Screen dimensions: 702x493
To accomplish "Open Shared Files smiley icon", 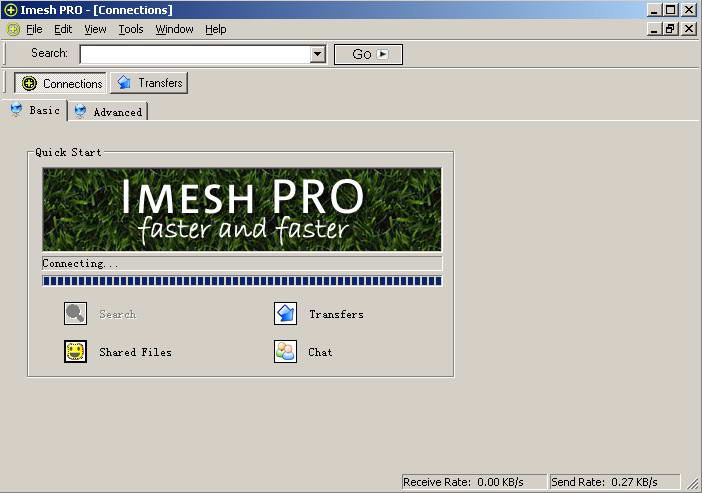I will coord(75,352).
